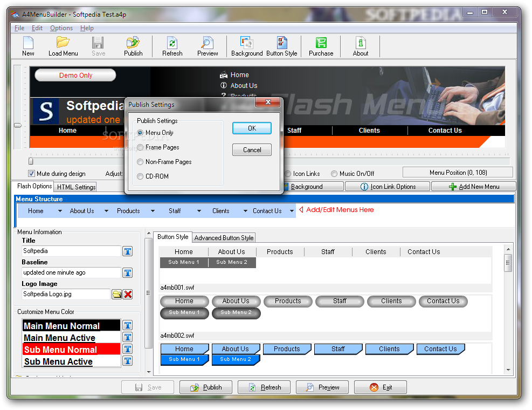Pick the Sub Menu Normal red swatch
The image size is (532, 410).
coord(71,349)
